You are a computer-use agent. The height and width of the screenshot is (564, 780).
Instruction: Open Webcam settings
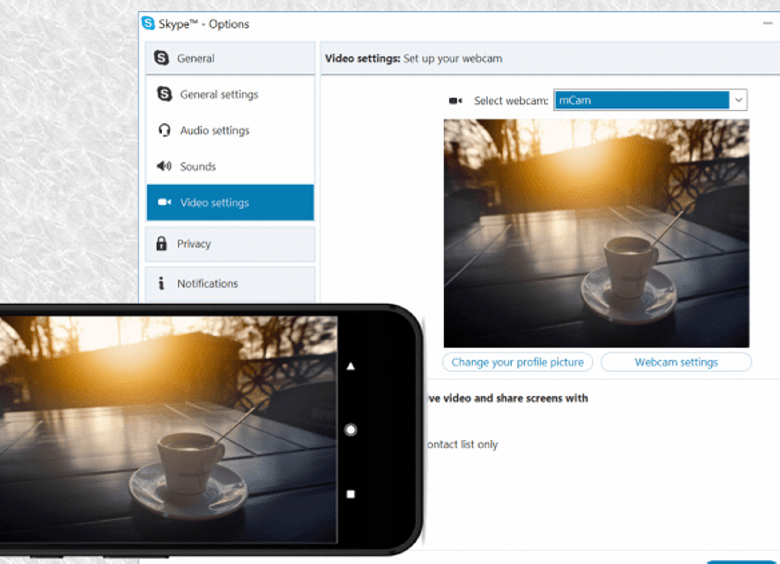(x=676, y=362)
